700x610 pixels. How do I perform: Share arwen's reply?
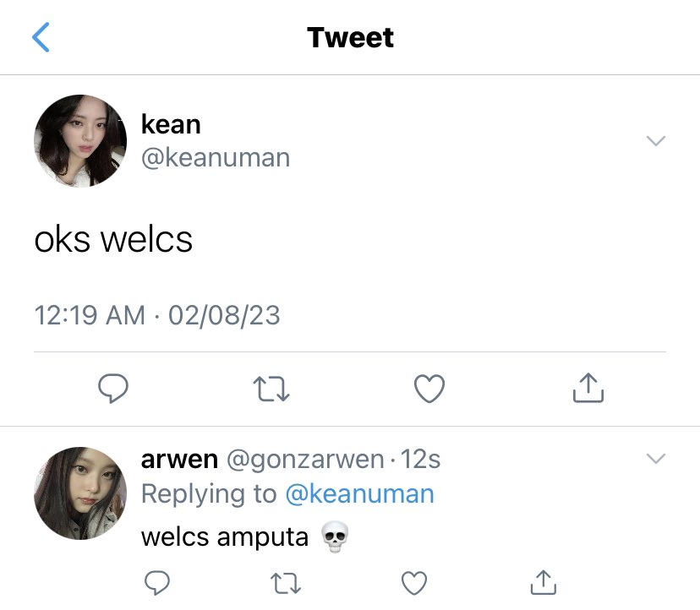coord(544,582)
